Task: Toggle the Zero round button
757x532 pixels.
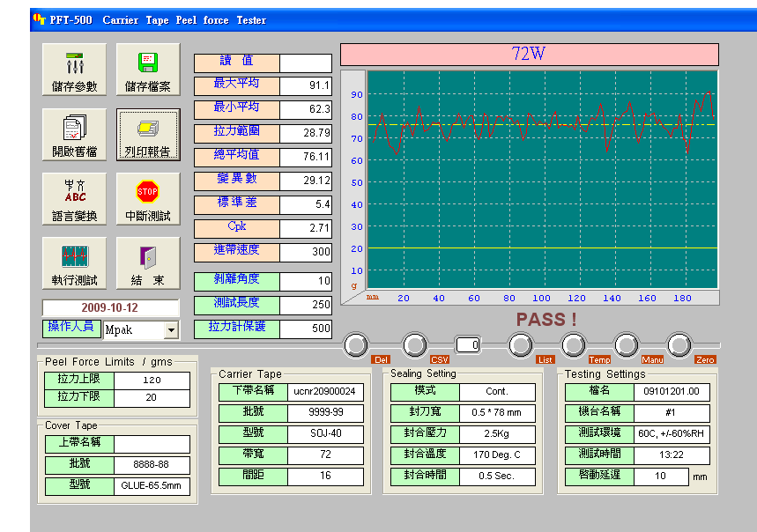Action: [x=679, y=344]
